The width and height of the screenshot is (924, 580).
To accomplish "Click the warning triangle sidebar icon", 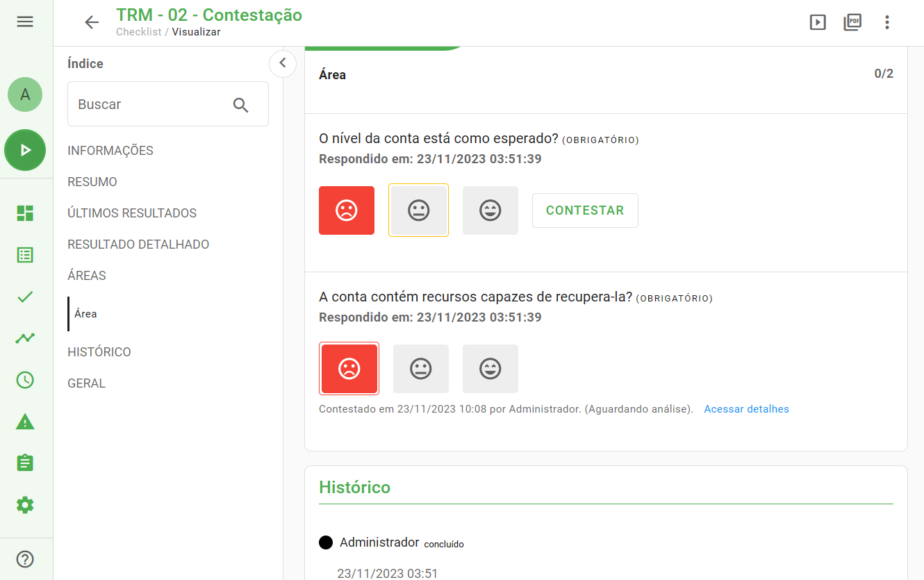I will [x=25, y=422].
